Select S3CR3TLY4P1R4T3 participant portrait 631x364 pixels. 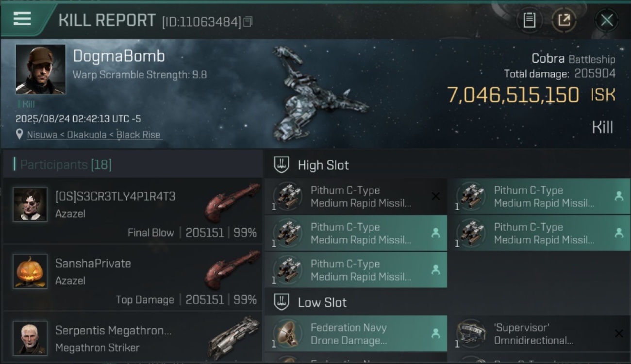coord(30,204)
